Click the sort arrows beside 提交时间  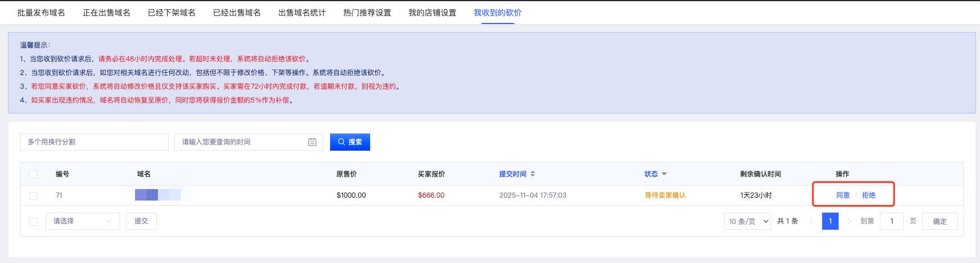point(533,174)
